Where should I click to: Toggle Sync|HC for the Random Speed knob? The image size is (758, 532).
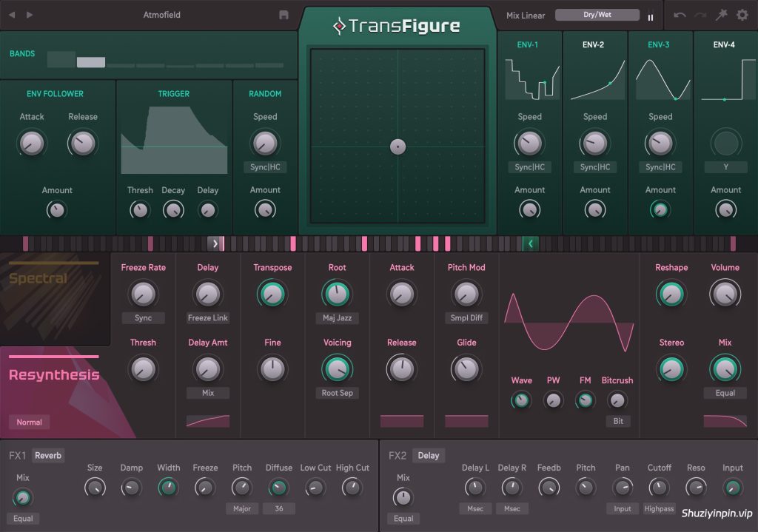pos(264,166)
